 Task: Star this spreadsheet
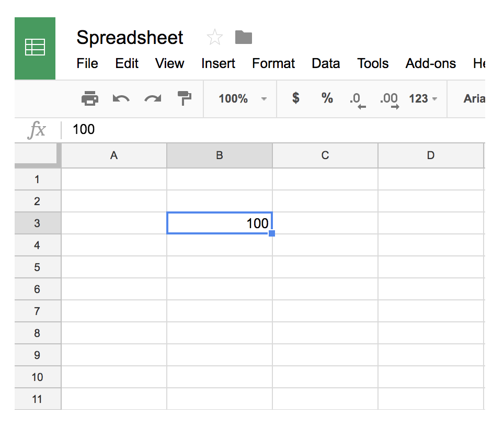coord(214,38)
